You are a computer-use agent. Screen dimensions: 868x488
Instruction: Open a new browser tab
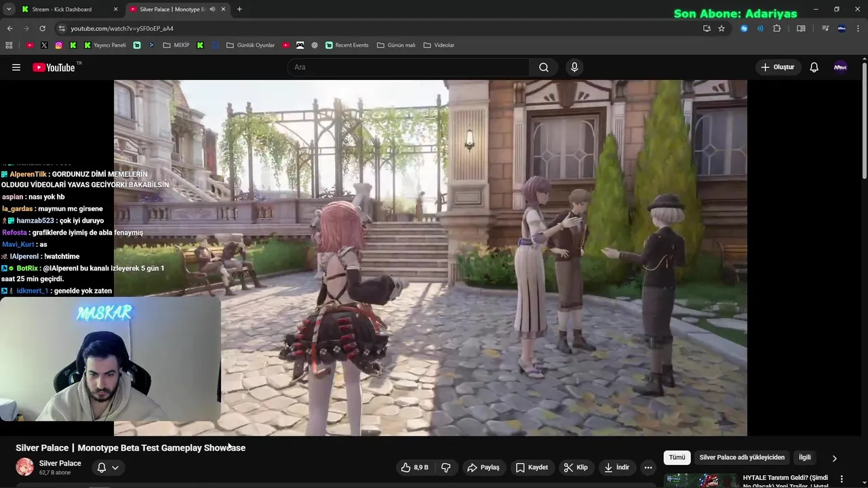(239, 9)
